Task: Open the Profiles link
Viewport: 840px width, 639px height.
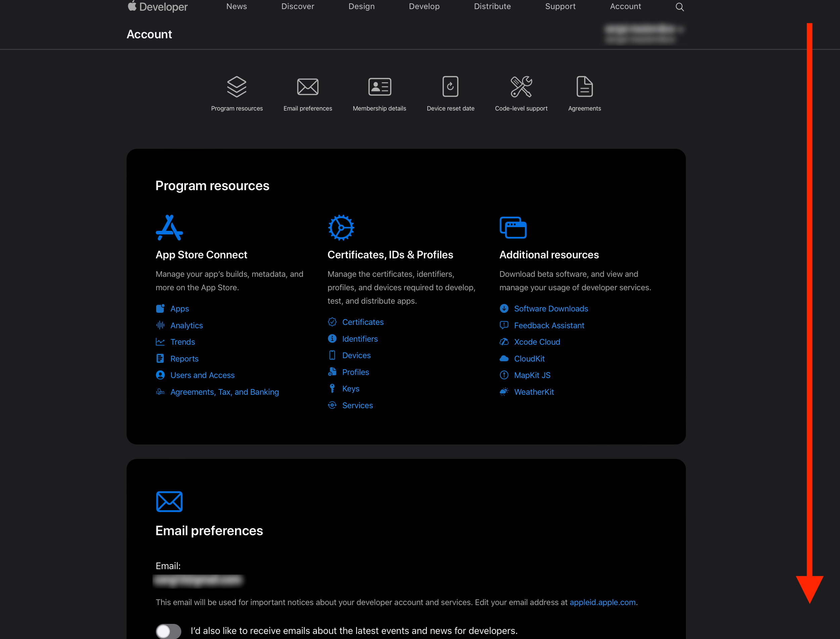Action: [x=356, y=372]
